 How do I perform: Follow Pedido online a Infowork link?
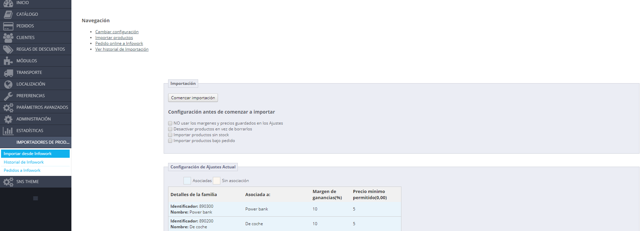tap(119, 43)
